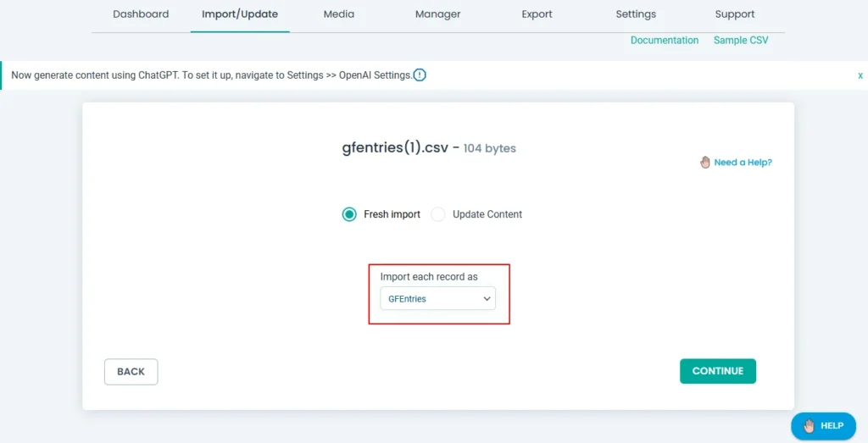The width and height of the screenshot is (868, 443).
Task: Open the floating HELP chat button
Action: [x=821, y=426]
